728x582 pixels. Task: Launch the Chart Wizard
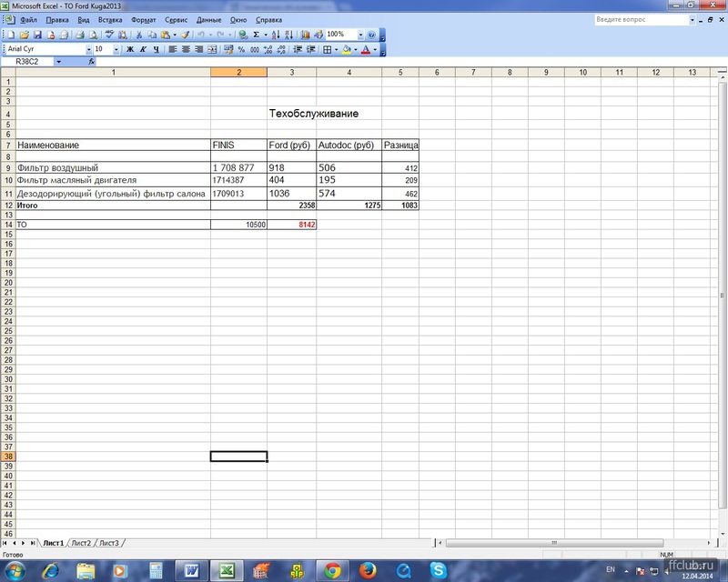click(305, 35)
